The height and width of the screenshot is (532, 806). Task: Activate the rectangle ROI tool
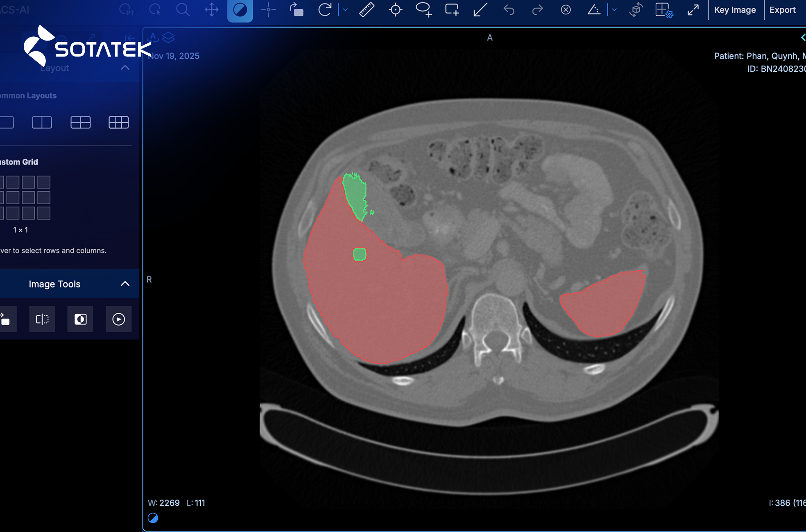pos(452,10)
